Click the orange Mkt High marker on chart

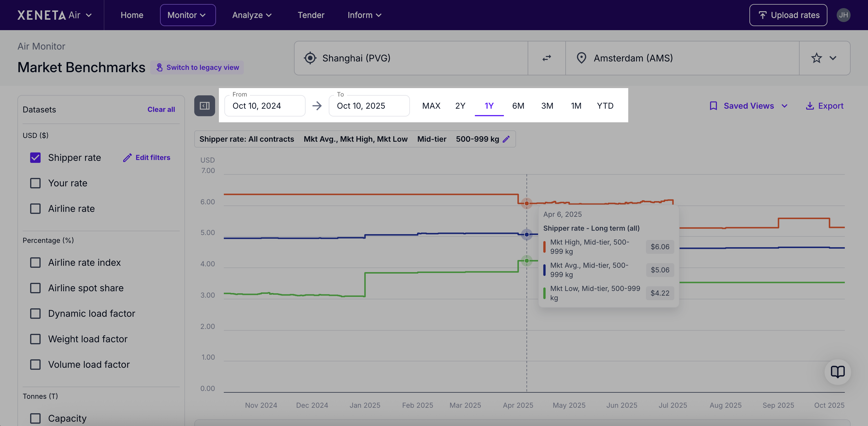[x=527, y=203]
